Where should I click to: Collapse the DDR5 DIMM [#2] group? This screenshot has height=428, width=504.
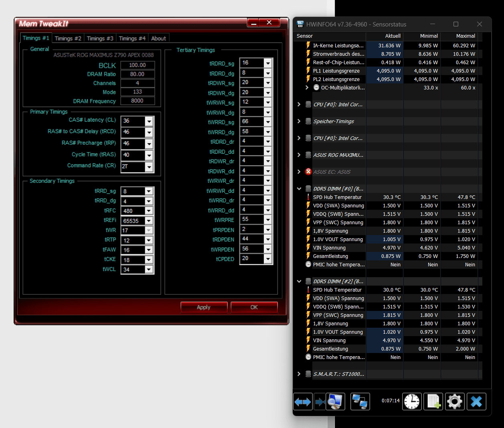299,281
